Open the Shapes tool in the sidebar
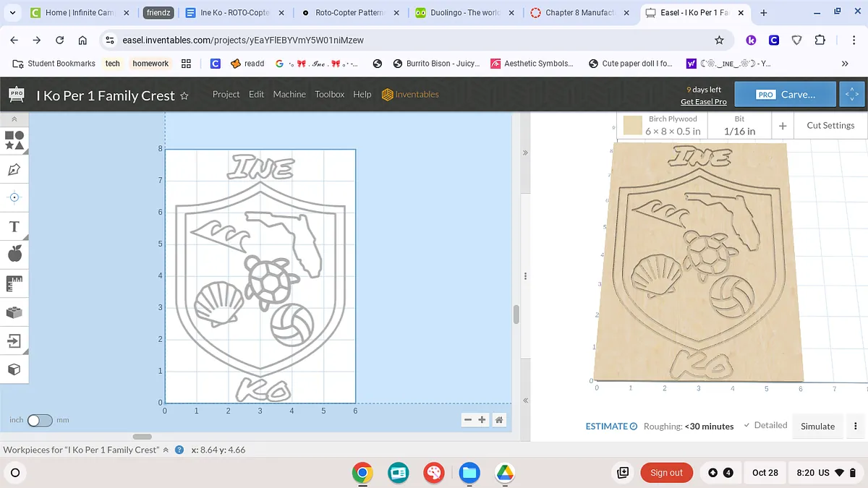868x488 pixels. [14, 140]
